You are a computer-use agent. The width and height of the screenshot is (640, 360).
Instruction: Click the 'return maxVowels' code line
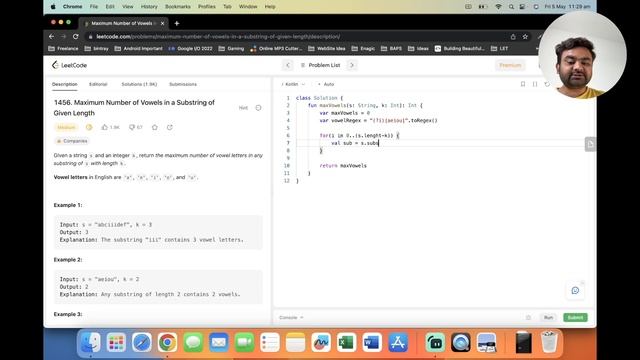point(343,166)
